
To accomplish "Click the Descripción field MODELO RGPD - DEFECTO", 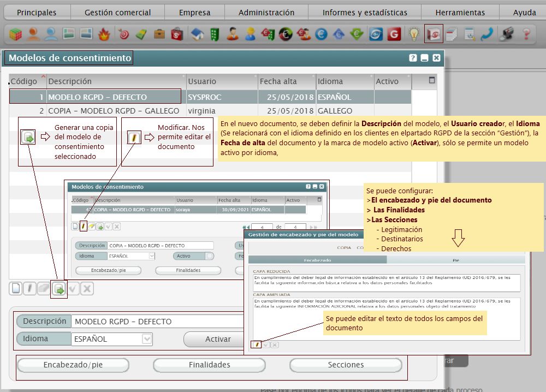I will click(x=158, y=322).
